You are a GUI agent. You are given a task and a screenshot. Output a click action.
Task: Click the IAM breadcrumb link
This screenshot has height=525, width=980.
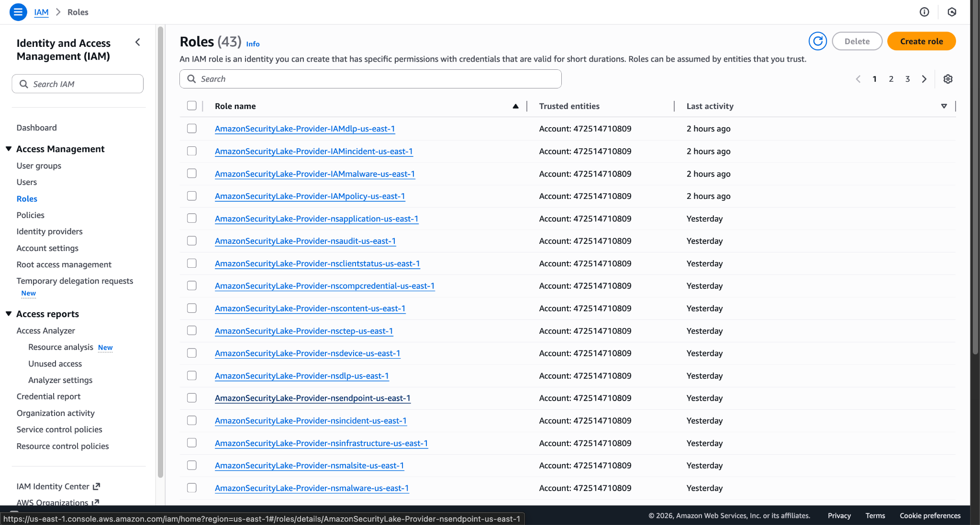(41, 12)
